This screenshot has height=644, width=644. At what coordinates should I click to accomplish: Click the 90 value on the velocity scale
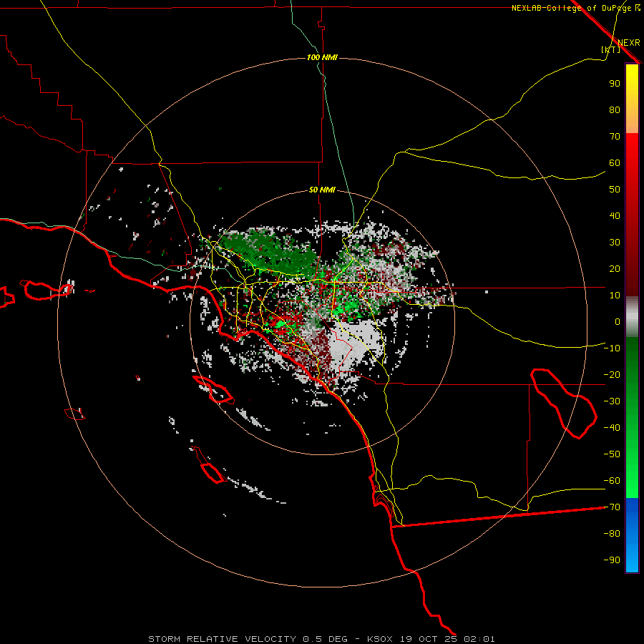click(615, 84)
